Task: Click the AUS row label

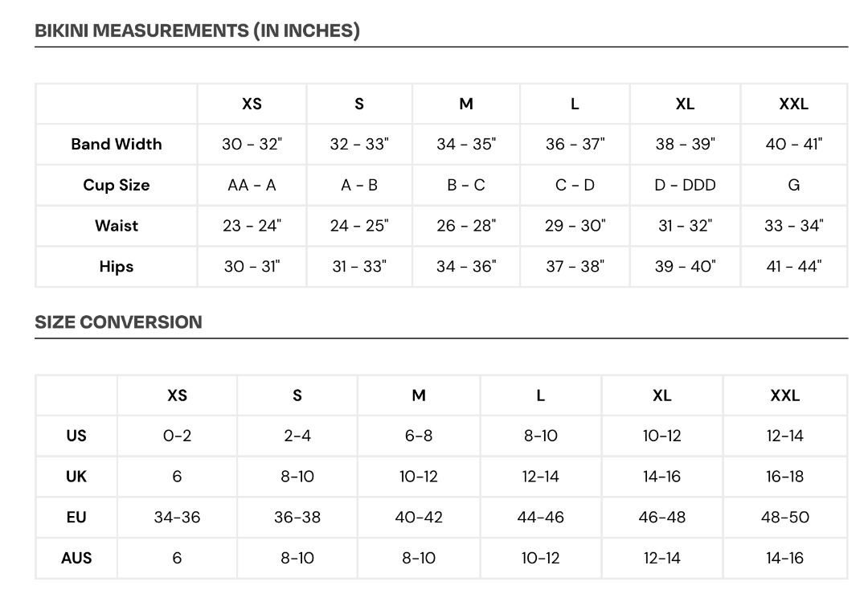Action: point(76,558)
